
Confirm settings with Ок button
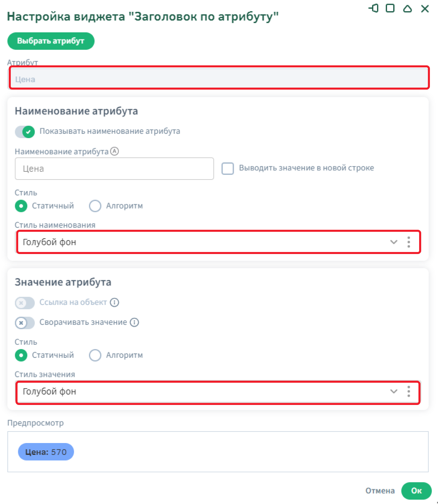416,491
